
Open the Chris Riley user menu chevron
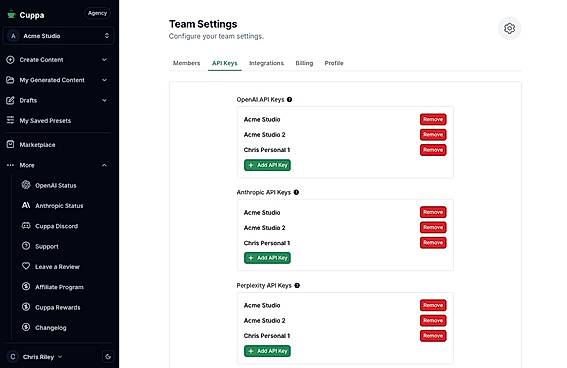(60, 357)
